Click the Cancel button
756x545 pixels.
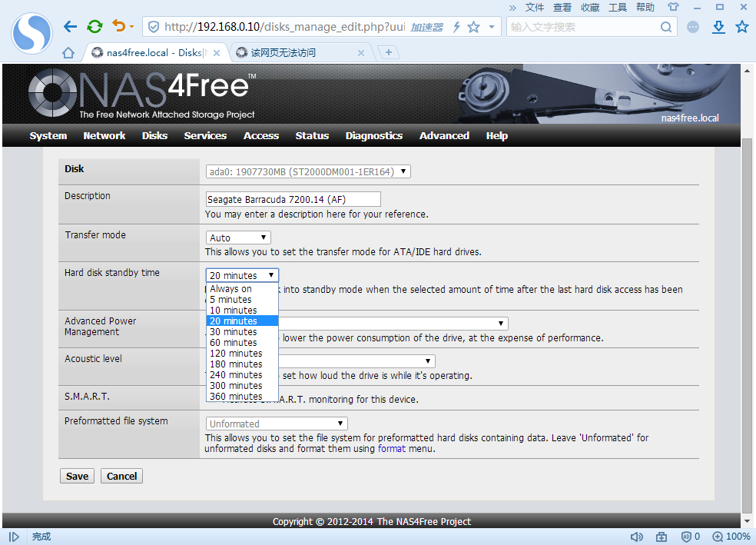click(x=122, y=476)
